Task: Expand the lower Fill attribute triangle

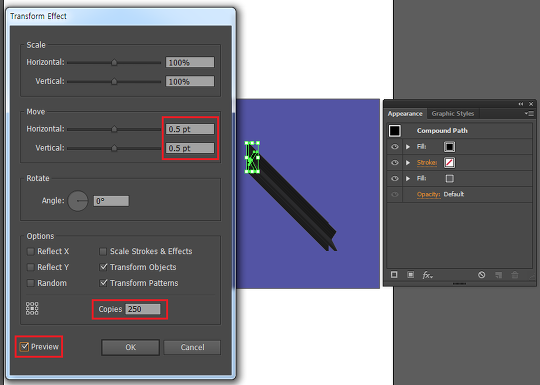Action: tap(408, 178)
